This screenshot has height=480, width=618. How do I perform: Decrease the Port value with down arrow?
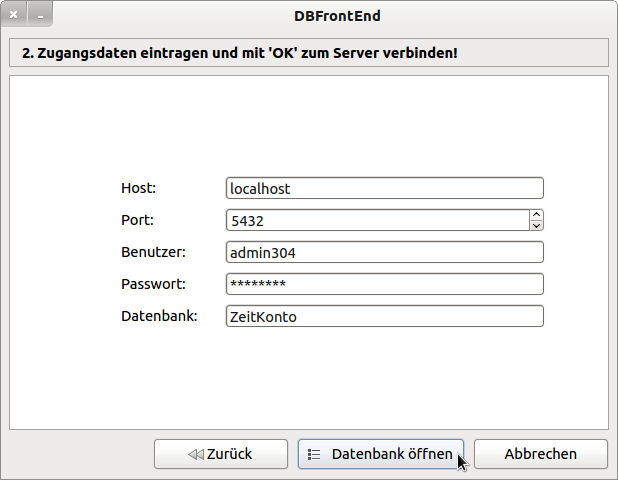click(x=536, y=226)
